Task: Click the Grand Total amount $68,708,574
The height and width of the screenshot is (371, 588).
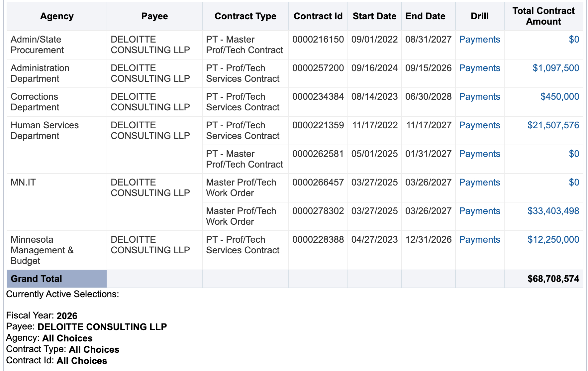Action: click(x=553, y=279)
